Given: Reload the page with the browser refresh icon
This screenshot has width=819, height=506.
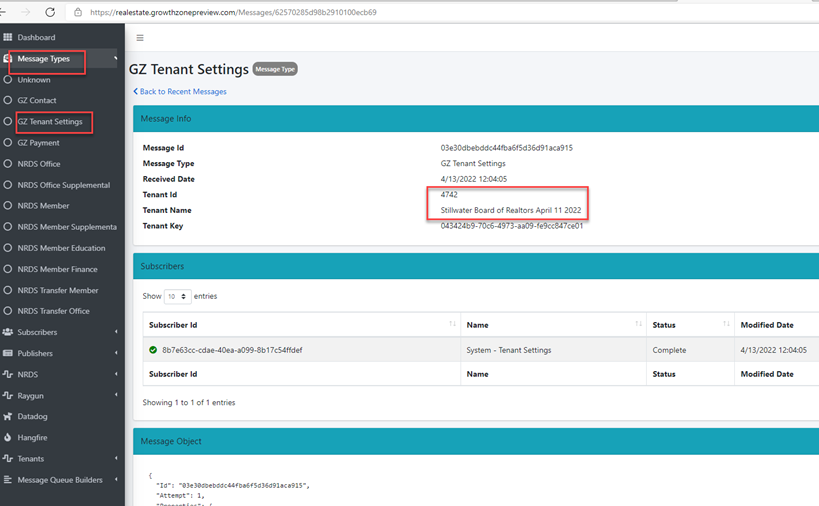Looking at the screenshot, I should (x=50, y=12).
